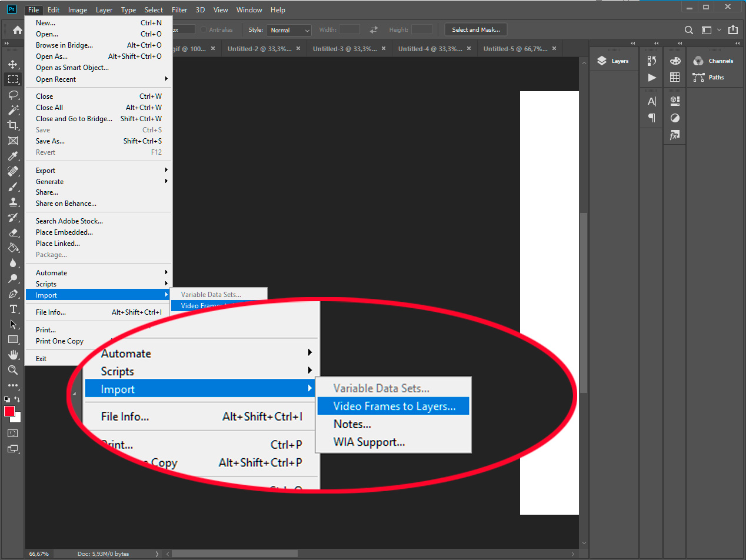The width and height of the screenshot is (746, 560).
Task: Activate the Crop tool
Action: coord(13,125)
